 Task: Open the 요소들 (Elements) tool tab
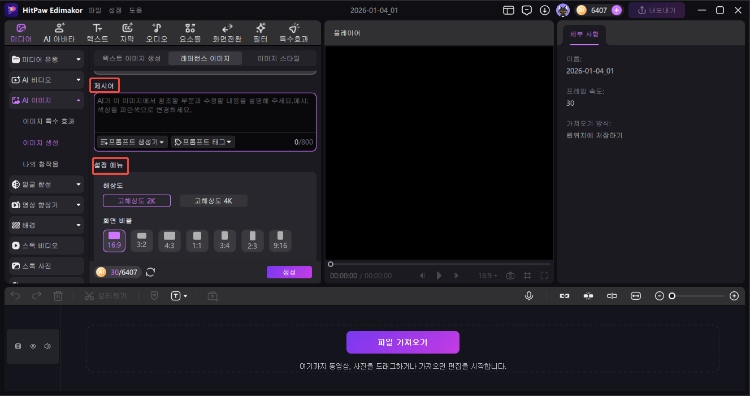(190, 33)
